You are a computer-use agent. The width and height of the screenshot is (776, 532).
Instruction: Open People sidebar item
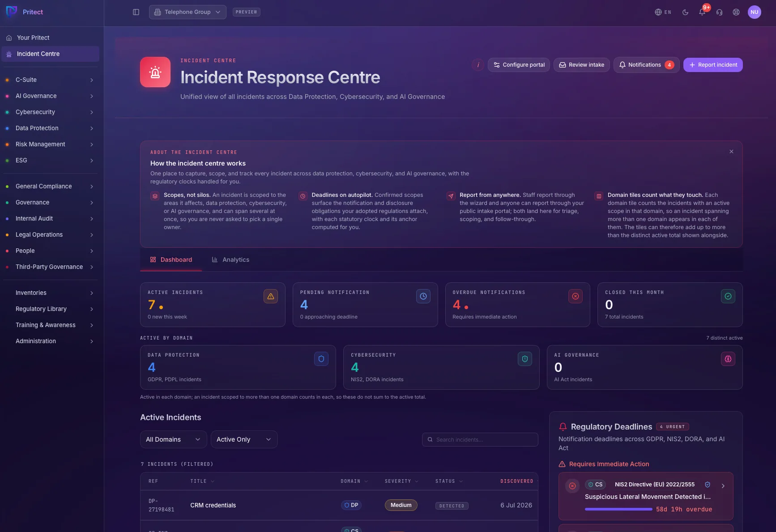[x=50, y=251]
